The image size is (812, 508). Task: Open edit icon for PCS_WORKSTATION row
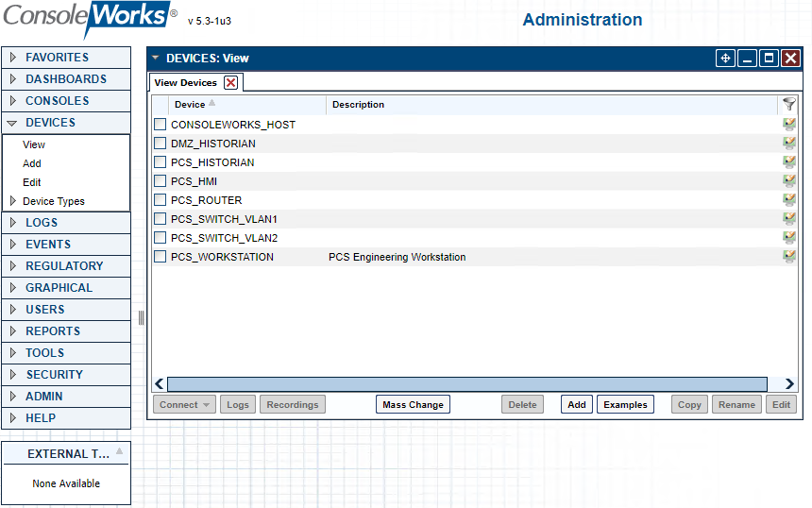pyautogui.click(x=788, y=256)
